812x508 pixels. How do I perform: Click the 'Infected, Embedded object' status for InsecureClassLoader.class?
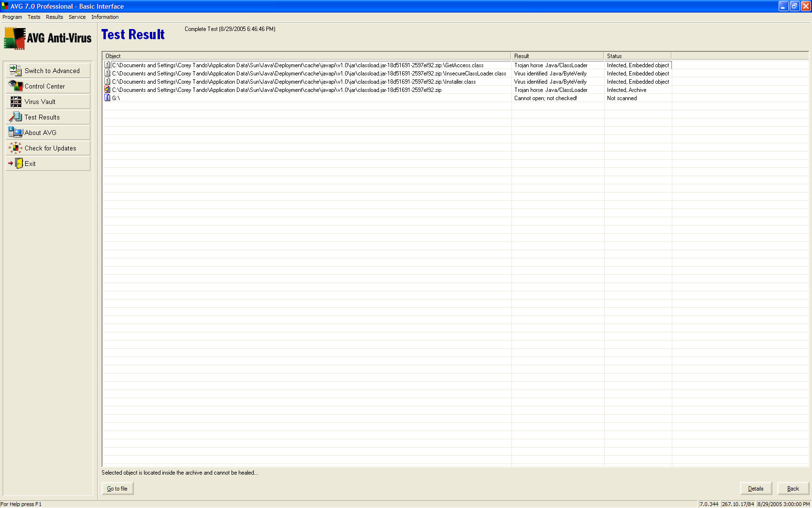[638, 74]
